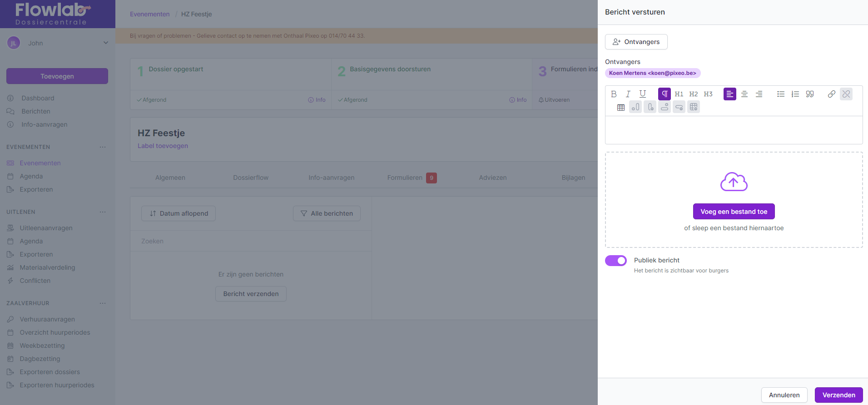This screenshot has height=405, width=868.
Task: Click the Voeg een bestand toe button
Action: 734,212
